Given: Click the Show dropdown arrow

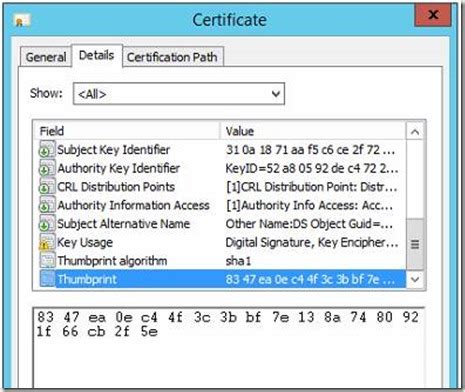Looking at the screenshot, I should click(x=276, y=94).
